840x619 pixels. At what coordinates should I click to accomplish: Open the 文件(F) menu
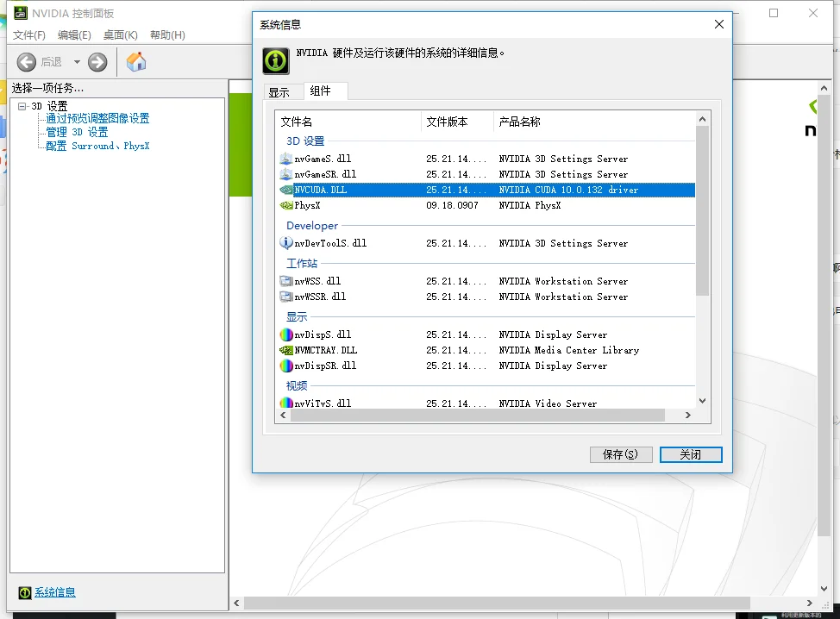tap(29, 34)
